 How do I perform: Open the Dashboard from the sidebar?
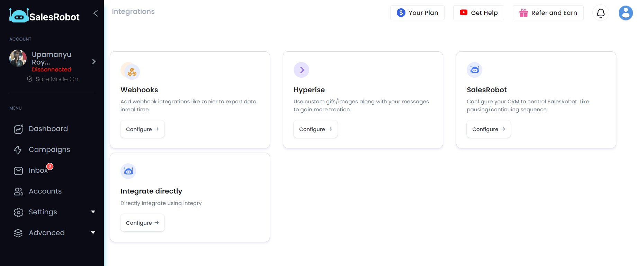(x=48, y=129)
